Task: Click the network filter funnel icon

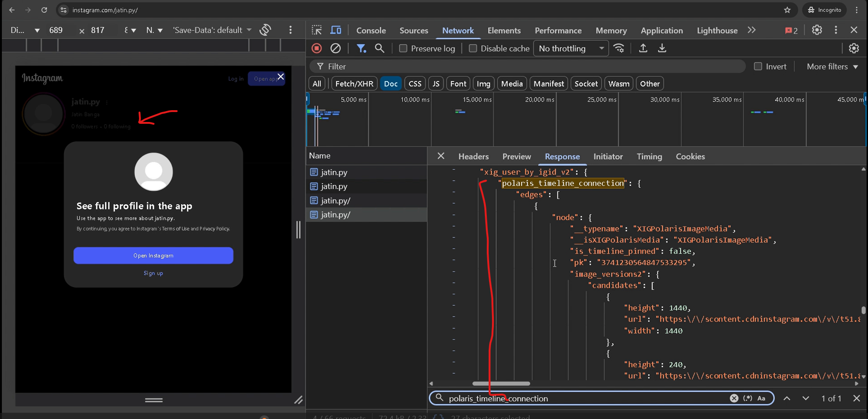Action: (361, 48)
